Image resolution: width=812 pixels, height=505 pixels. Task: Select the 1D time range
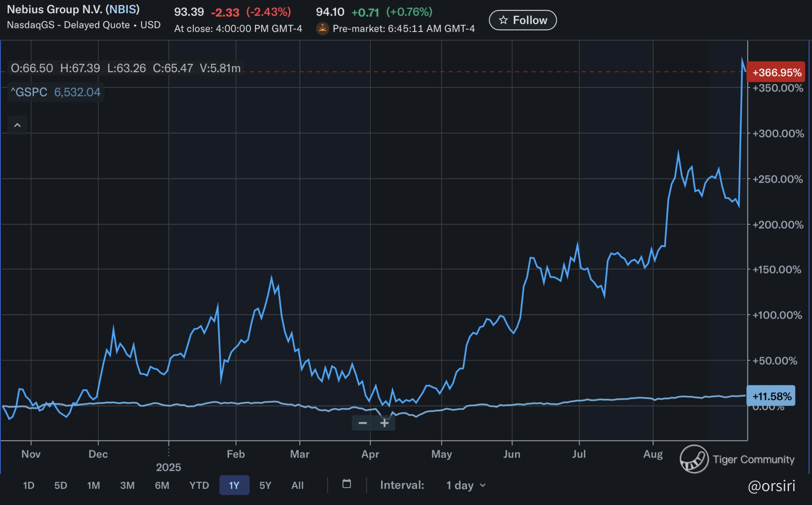coord(29,485)
